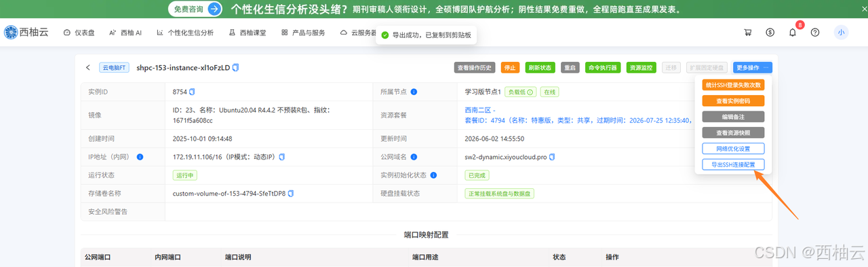Open the 云服务器 menu item

pyautogui.click(x=358, y=32)
